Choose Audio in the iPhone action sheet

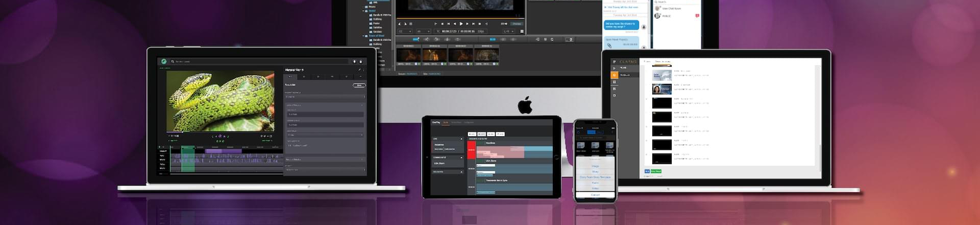pyautogui.click(x=595, y=183)
